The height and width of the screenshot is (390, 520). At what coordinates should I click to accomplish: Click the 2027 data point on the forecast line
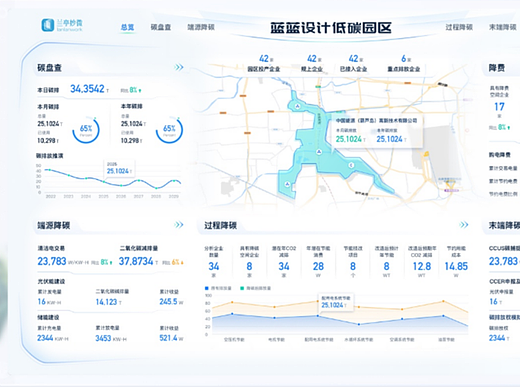pos(139,181)
